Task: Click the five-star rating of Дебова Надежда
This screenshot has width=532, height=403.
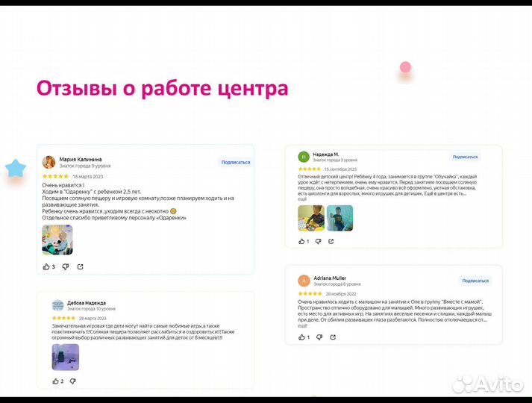Action: tap(63, 318)
